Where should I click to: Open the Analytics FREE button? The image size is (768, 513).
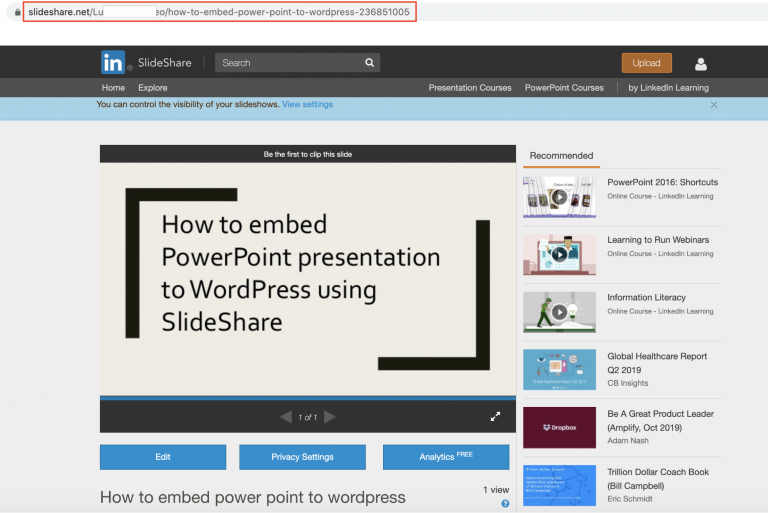pos(445,457)
